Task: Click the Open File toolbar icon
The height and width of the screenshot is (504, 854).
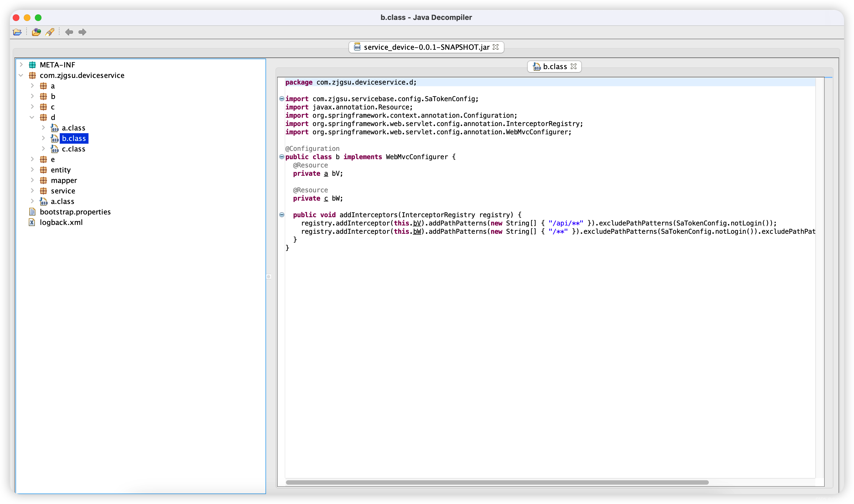Action: pyautogui.click(x=17, y=32)
